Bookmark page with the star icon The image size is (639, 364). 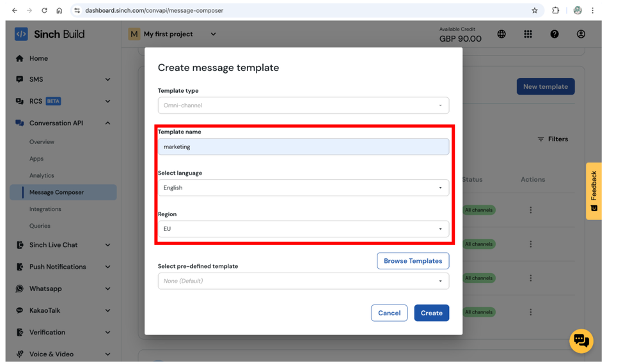coord(535,10)
